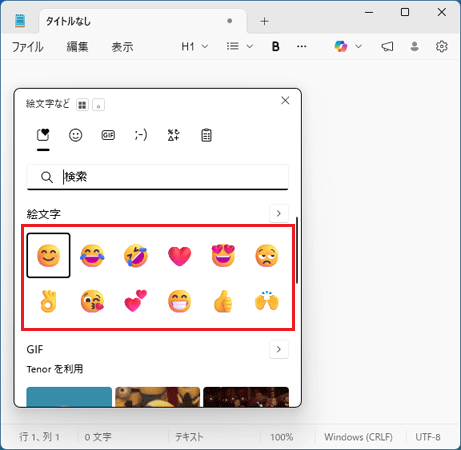
Task: Switch to the emoji smiley tab
Action: pyautogui.click(x=76, y=135)
